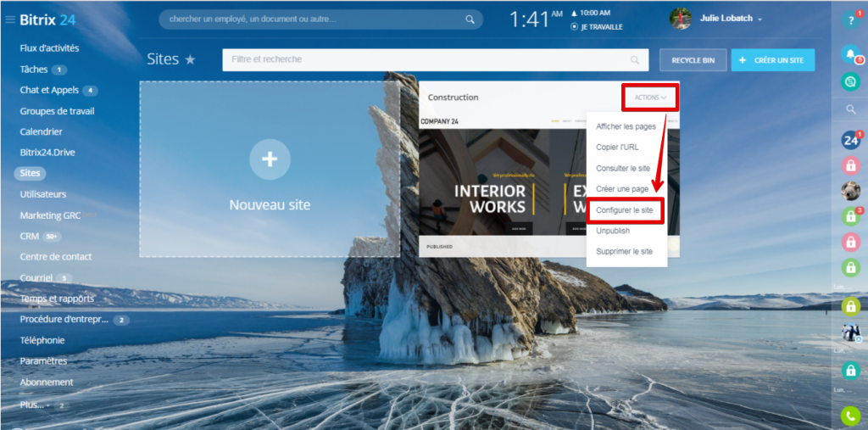Open the CRM section
The height and width of the screenshot is (430, 868).
click(x=30, y=236)
